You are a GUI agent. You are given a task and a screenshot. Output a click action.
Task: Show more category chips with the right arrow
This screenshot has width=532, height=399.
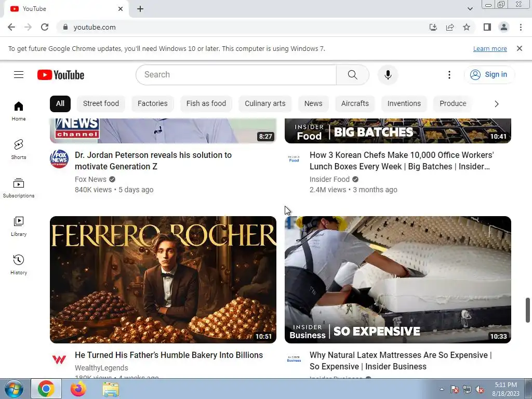[x=496, y=104]
